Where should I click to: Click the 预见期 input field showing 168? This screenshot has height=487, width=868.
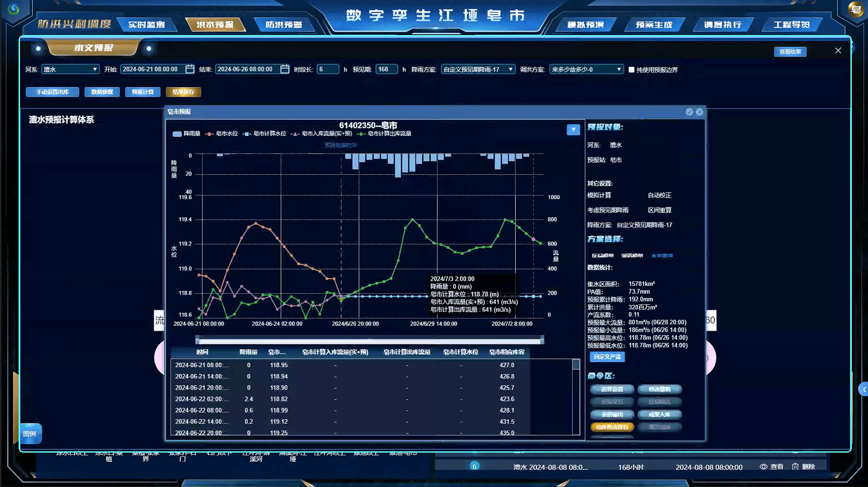[386, 69]
